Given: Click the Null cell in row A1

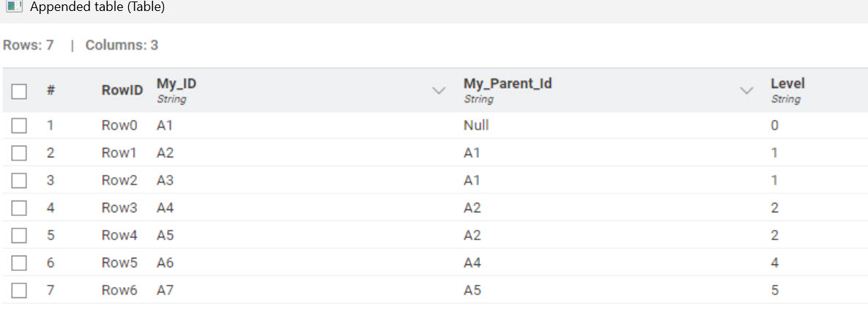Looking at the screenshot, I should [476, 125].
